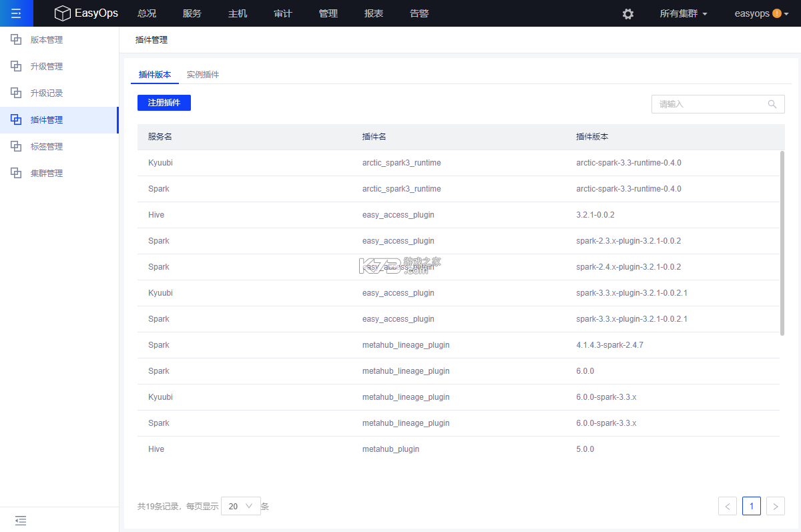The width and height of the screenshot is (801, 532).
Task: Click the 请输入 search input field
Action: pyautogui.click(x=718, y=104)
